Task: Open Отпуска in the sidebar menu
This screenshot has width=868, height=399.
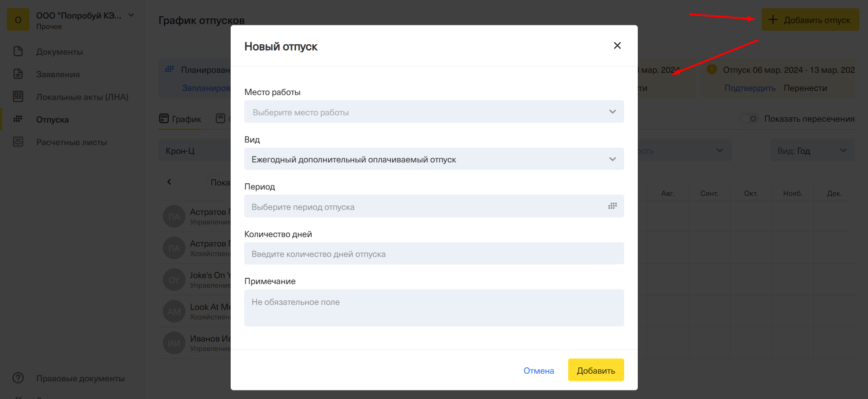Action: pyautogui.click(x=52, y=119)
